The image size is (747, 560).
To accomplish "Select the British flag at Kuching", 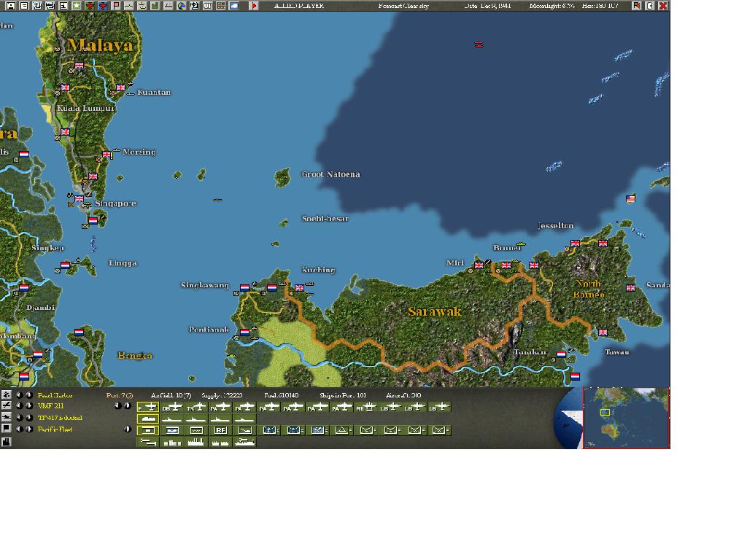I will (299, 287).
